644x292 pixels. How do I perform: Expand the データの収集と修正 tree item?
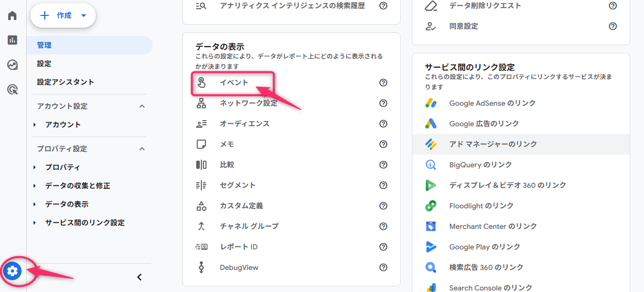[x=35, y=186]
